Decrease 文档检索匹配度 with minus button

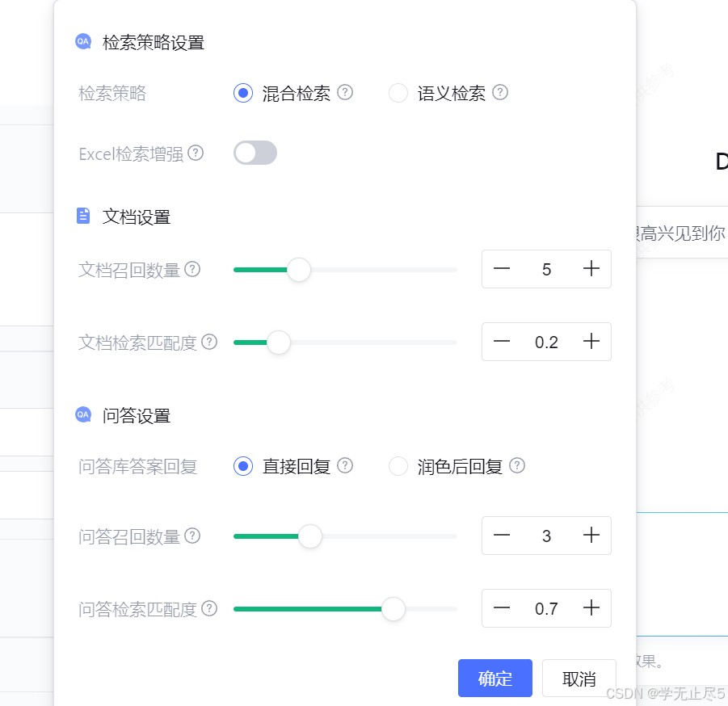click(502, 342)
